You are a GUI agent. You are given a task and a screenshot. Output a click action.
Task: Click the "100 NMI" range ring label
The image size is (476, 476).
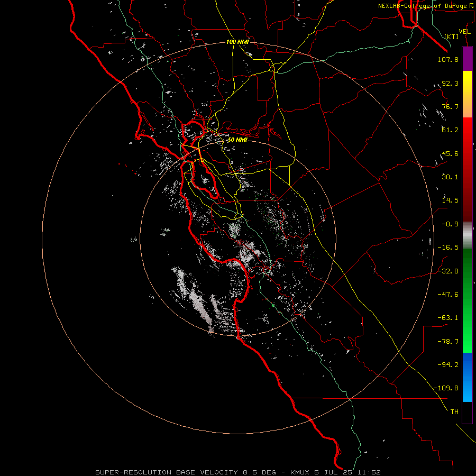click(237, 42)
